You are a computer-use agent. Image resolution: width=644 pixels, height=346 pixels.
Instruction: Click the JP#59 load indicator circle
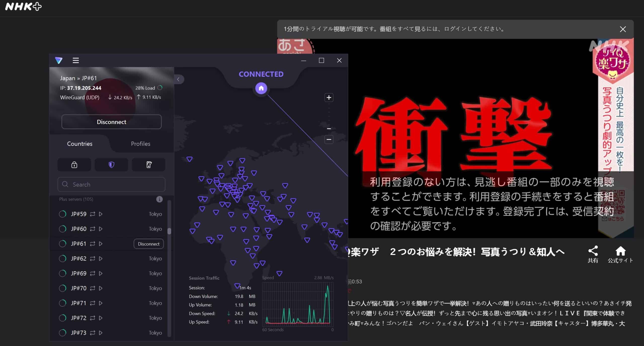62,214
